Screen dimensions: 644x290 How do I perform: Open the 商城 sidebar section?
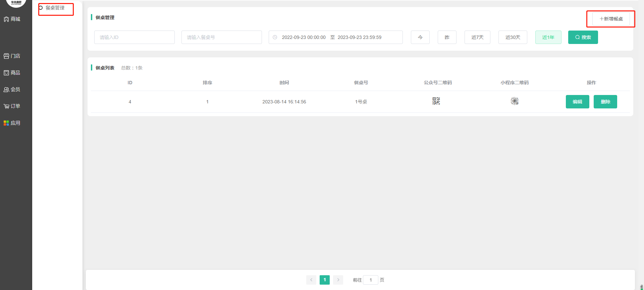click(12, 19)
